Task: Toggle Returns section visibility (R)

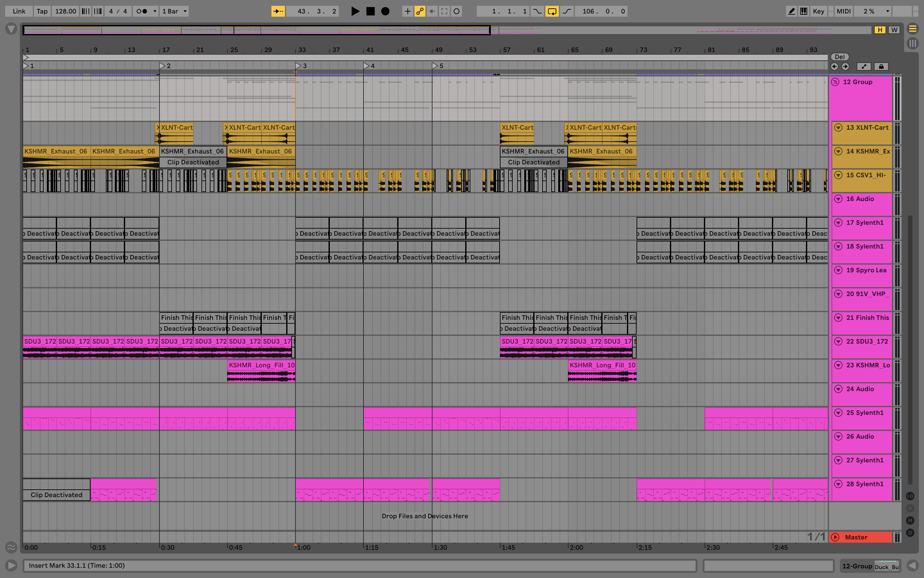Action: point(910,508)
